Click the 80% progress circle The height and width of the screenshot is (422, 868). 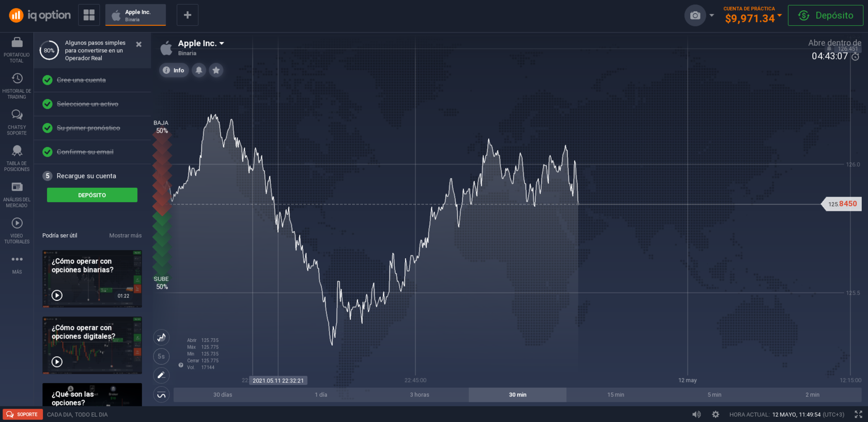point(49,50)
